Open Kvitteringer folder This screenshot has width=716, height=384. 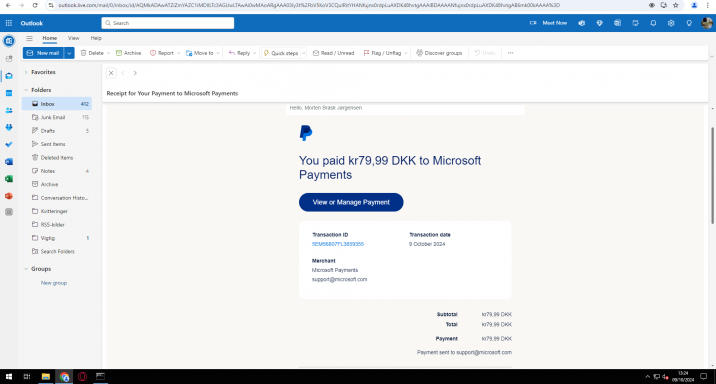pyautogui.click(x=57, y=211)
